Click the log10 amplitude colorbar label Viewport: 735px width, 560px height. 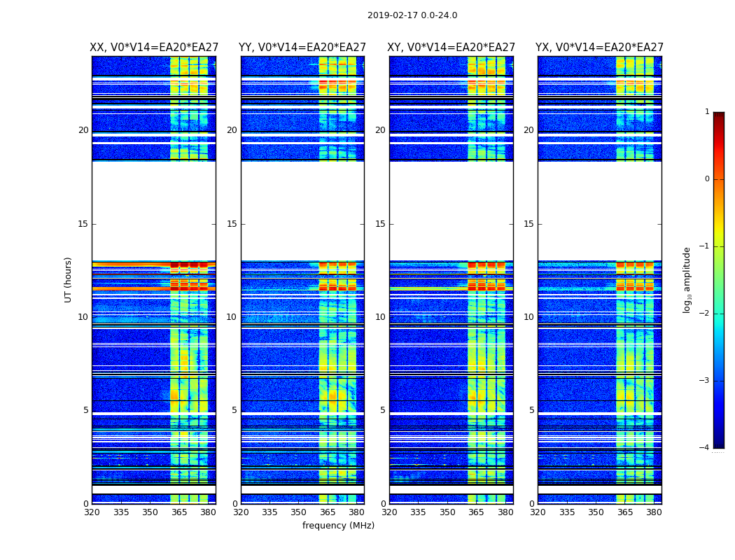(x=687, y=280)
